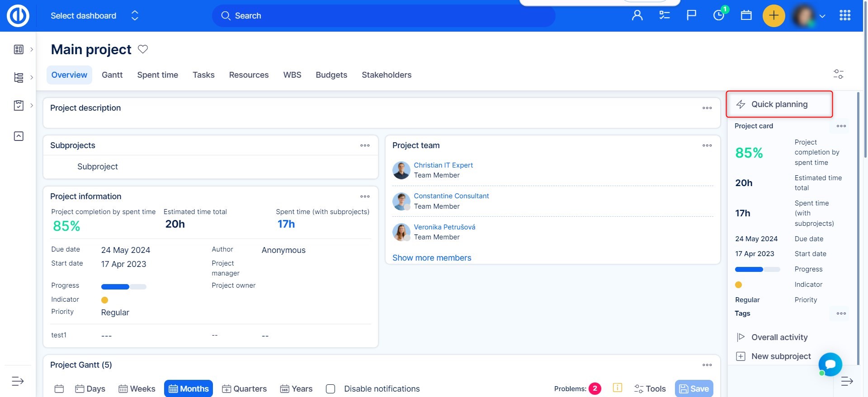
Task: Open the apps grid menu icon
Action: 844,15
